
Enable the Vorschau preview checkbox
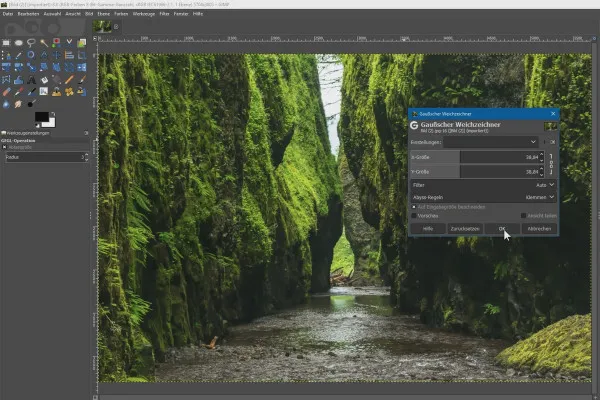tap(414, 216)
